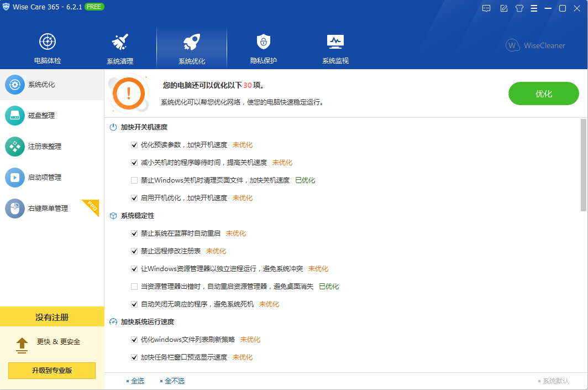Enable 当资源管理器出错时,自动重启资源管理器 checkbox
This screenshot has width=588, height=390.
(134, 287)
